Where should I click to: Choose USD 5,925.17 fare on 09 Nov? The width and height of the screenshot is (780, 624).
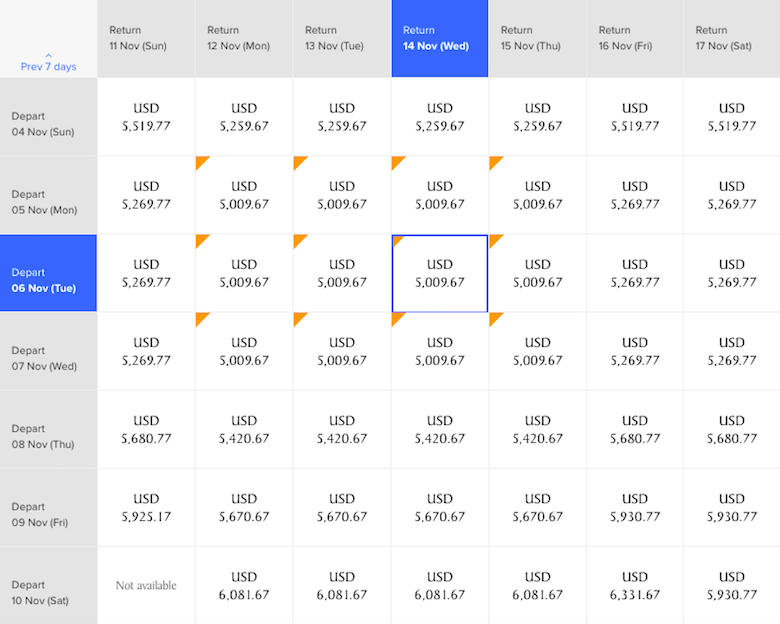pos(146,508)
